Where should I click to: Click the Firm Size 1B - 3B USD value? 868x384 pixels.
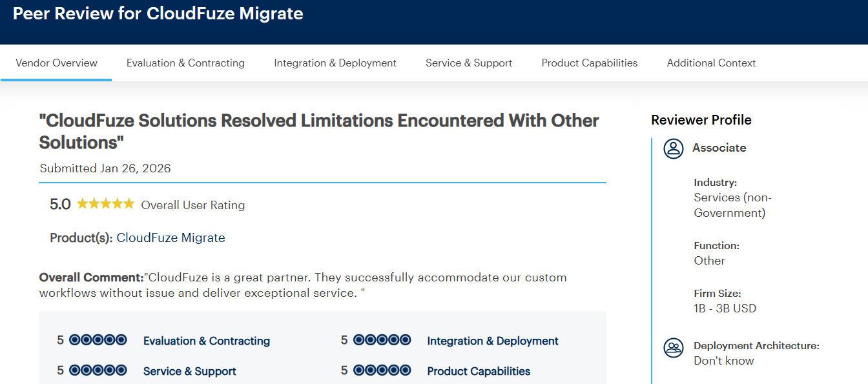click(x=725, y=308)
